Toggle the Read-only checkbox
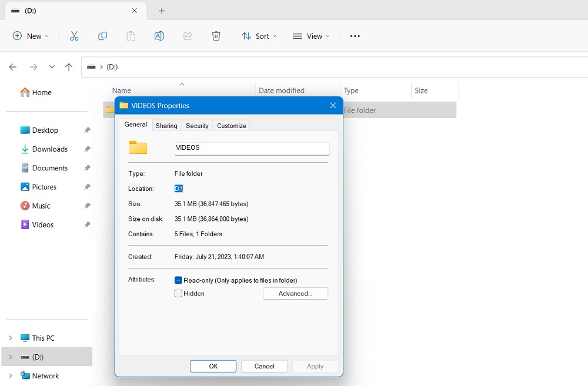 point(177,280)
